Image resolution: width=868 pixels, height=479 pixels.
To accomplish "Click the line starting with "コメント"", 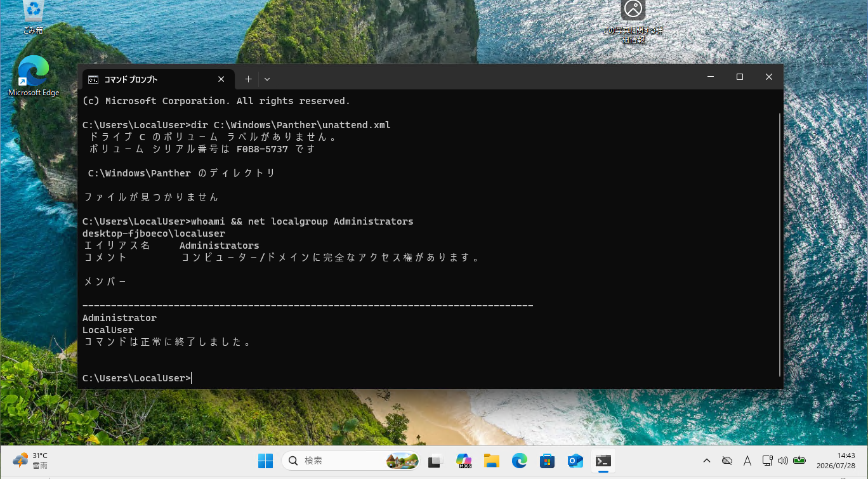I will [282, 258].
